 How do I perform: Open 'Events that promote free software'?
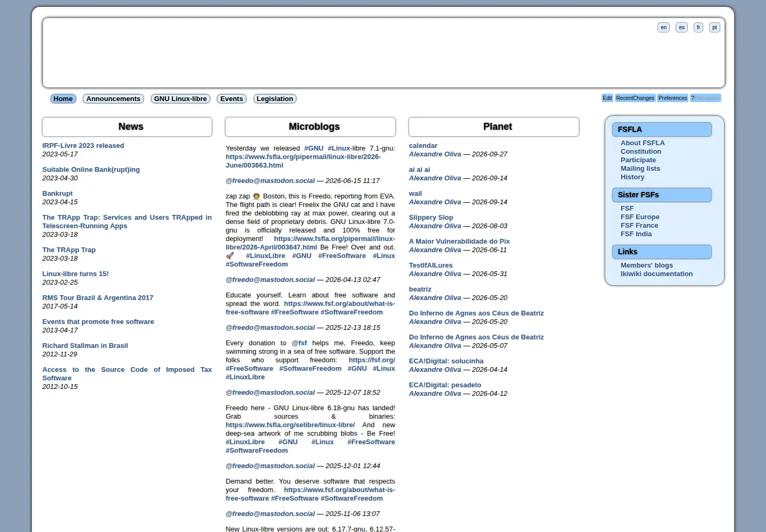pyautogui.click(x=98, y=321)
